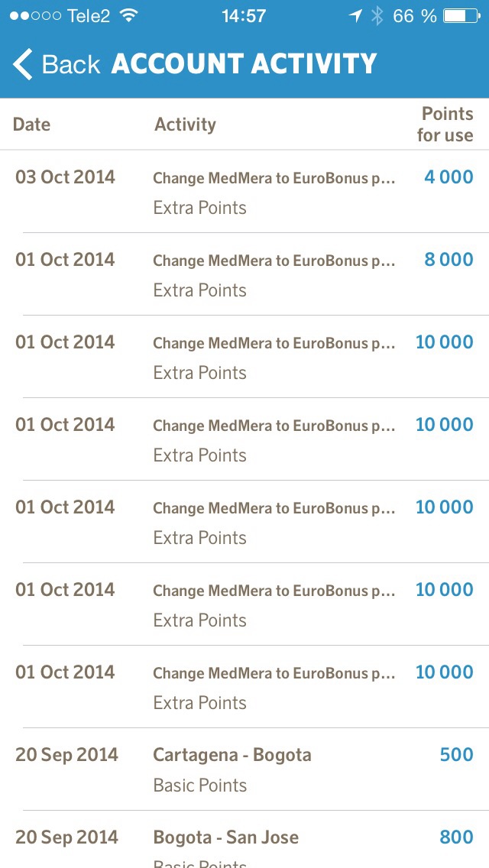This screenshot has width=489, height=868.
Task: Select the Points for use header
Action: pos(446,125)
